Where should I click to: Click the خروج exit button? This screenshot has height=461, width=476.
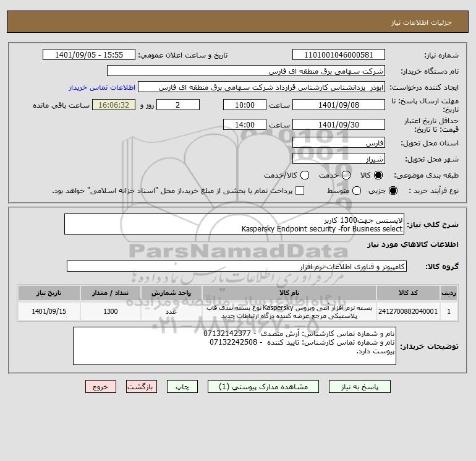[101, 387]
